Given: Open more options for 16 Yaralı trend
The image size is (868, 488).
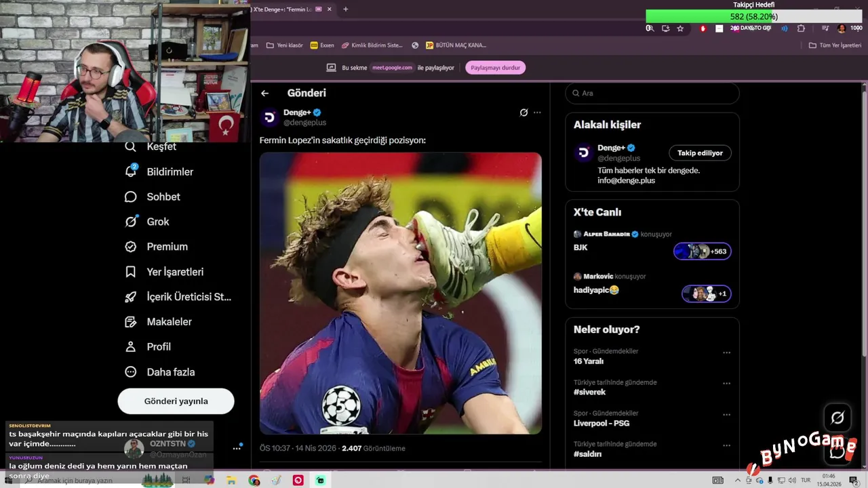Looking at the screenshot, I should (726, 352).
